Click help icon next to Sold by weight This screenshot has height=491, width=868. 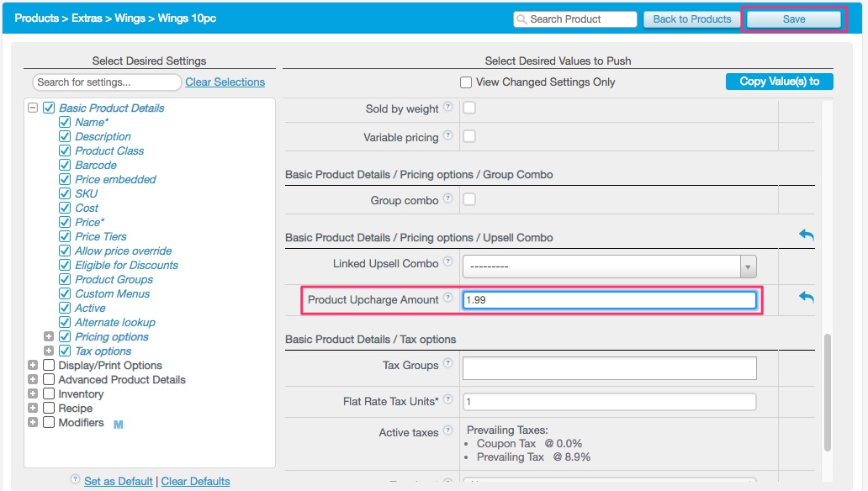click(447, 108)
